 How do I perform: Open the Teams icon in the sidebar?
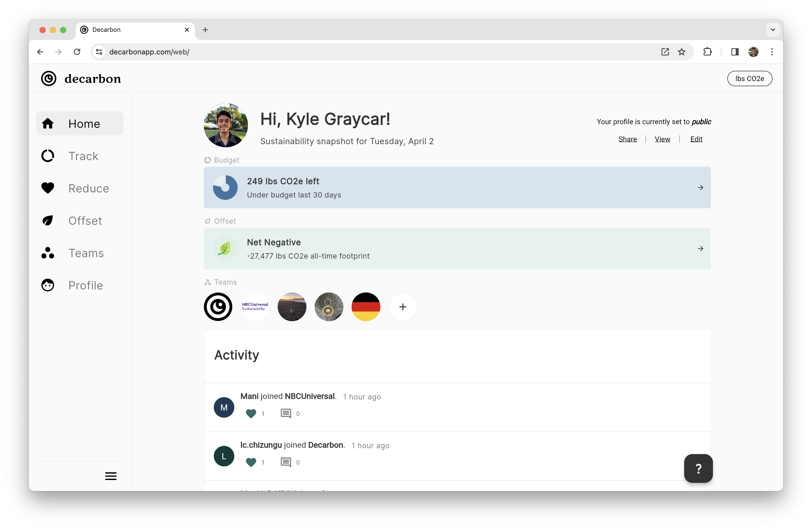click(x=47, y=253)
